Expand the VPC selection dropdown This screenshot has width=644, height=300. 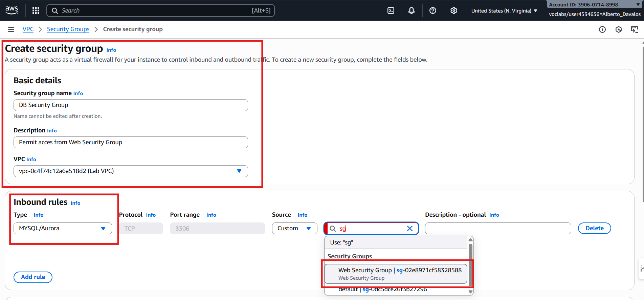239,171
